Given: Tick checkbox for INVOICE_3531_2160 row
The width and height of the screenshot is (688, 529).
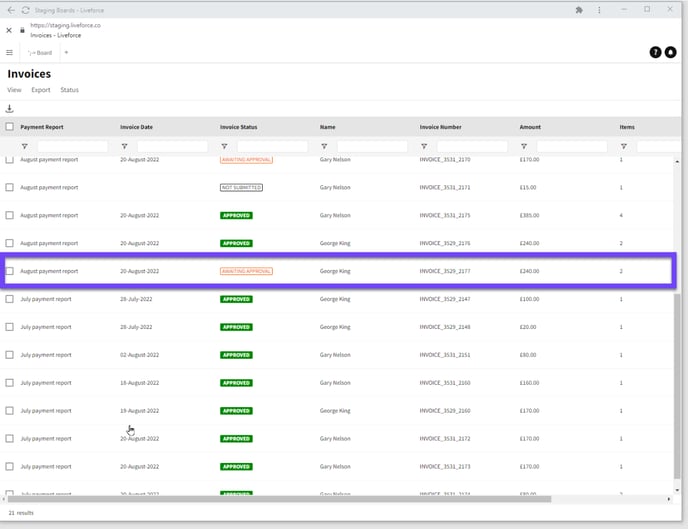Looking at the screenshot, I should pos(9,383).
